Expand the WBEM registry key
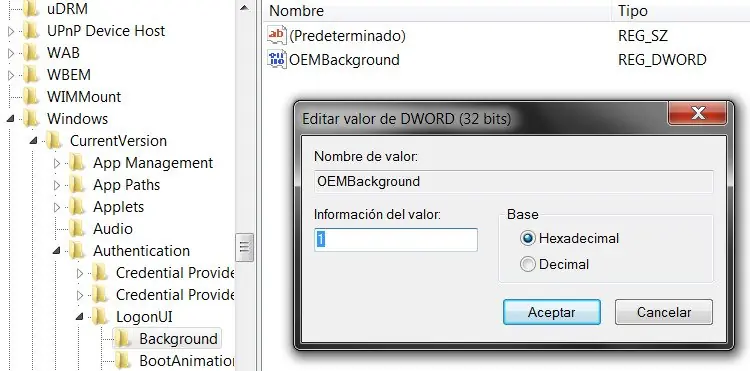 (x=11, y=75)
